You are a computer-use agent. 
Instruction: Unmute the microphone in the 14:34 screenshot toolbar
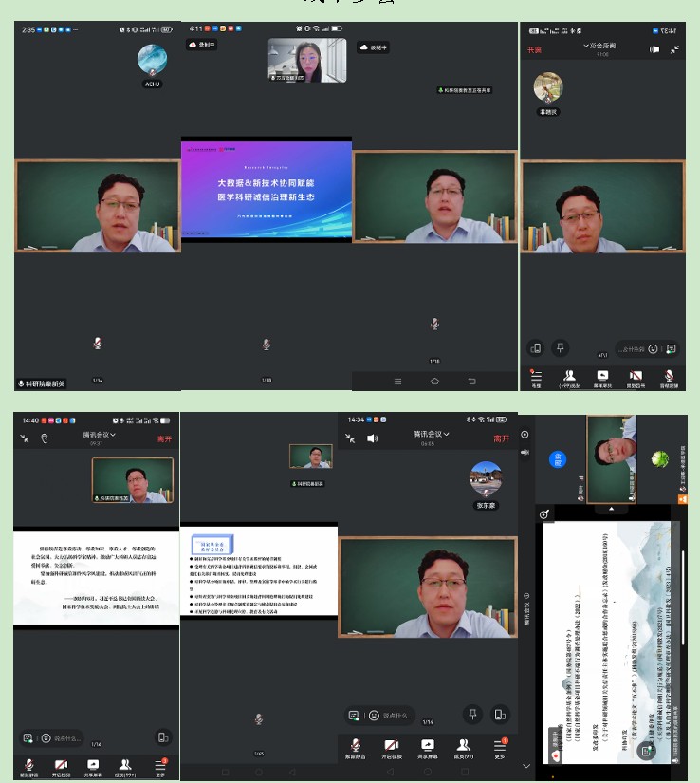click(x=356, y=749)
